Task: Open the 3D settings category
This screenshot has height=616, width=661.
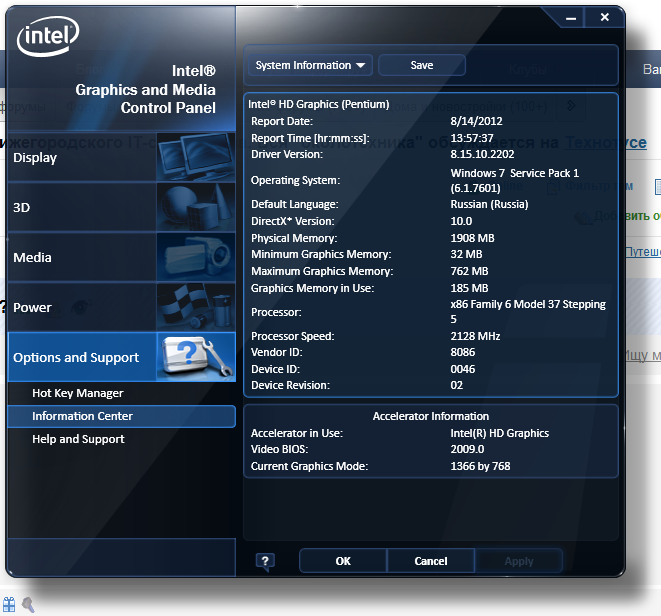Action: click(121, 207)
